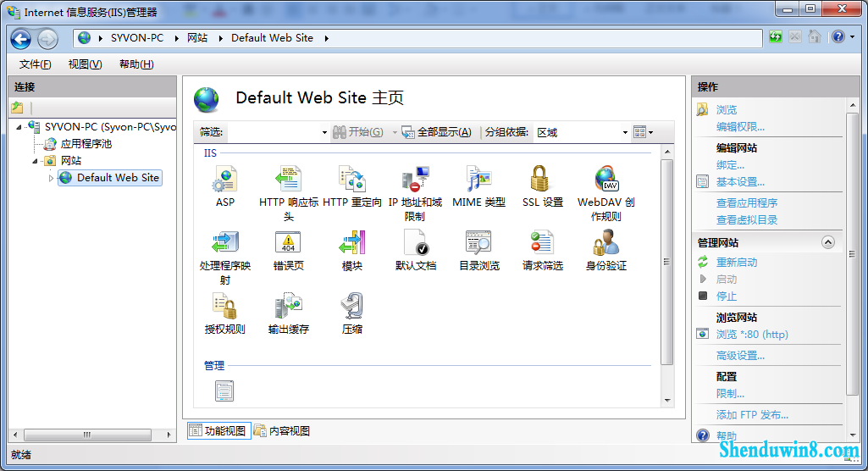Click the 连接 panel horizontal scrollbar

(87, 435)
